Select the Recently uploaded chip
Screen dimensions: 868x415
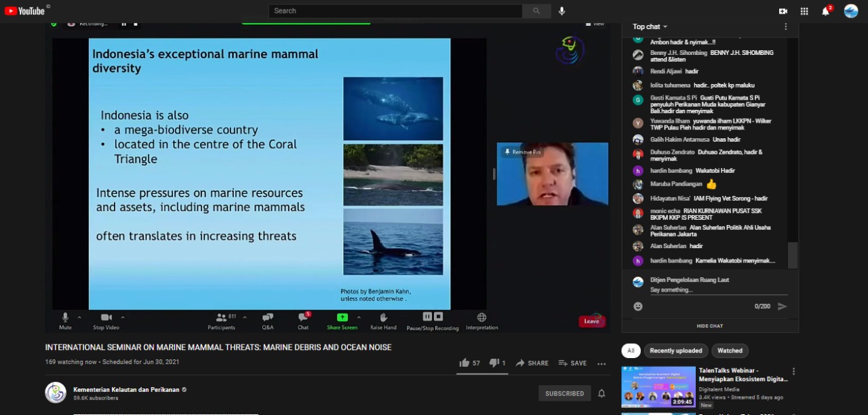point(675,351)
